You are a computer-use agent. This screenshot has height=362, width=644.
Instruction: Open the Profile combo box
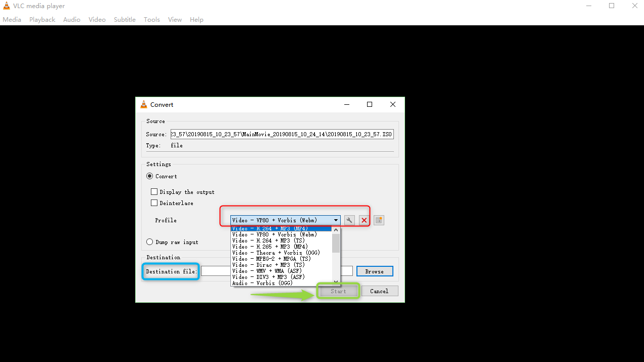(286, 220)
